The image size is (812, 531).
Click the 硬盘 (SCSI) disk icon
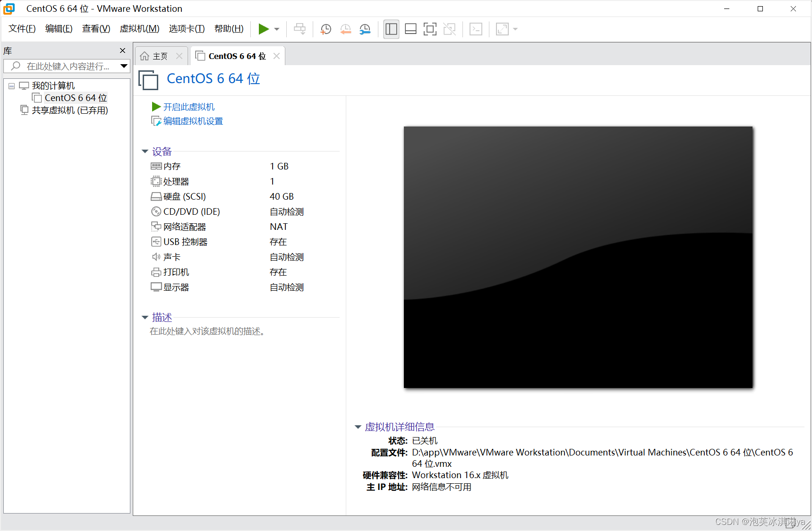[156, 196]
